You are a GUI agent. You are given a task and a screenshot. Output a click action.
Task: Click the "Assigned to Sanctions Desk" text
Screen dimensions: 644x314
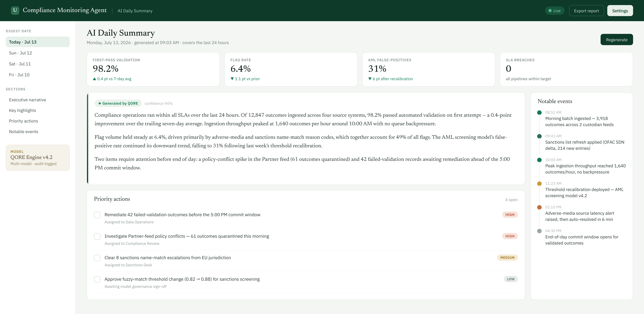tap(128, 265)
